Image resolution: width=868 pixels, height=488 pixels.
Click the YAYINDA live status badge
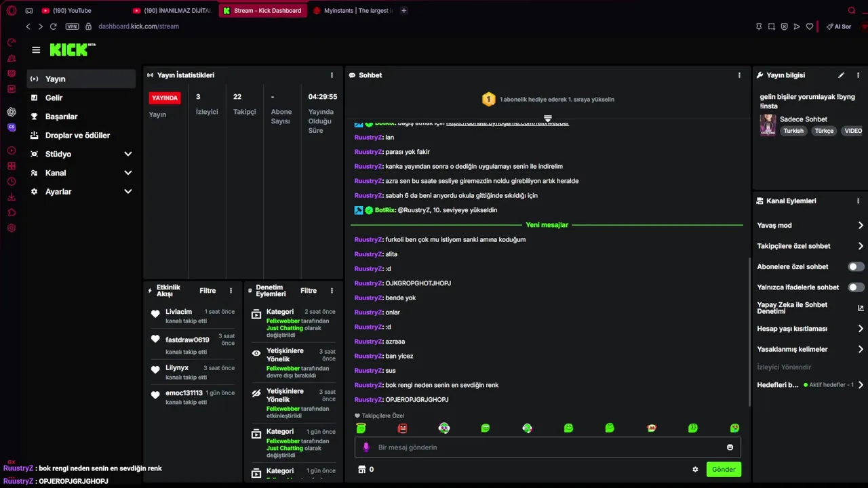(x=165, y=98)
